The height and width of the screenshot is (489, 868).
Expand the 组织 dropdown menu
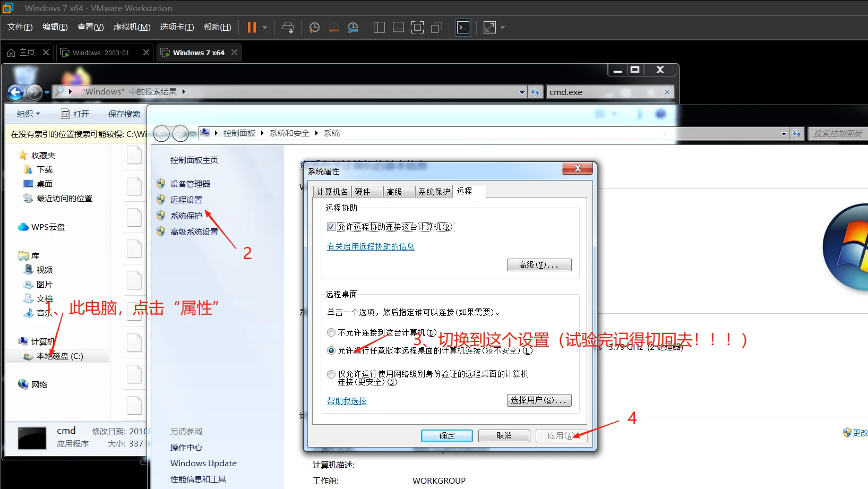tap(28, 114)
